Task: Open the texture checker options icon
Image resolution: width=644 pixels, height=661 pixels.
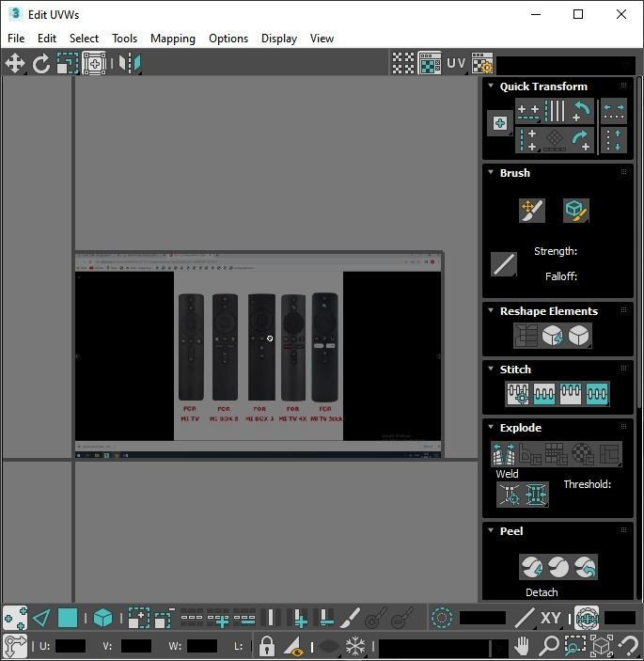Action: (x=482, y=64)
